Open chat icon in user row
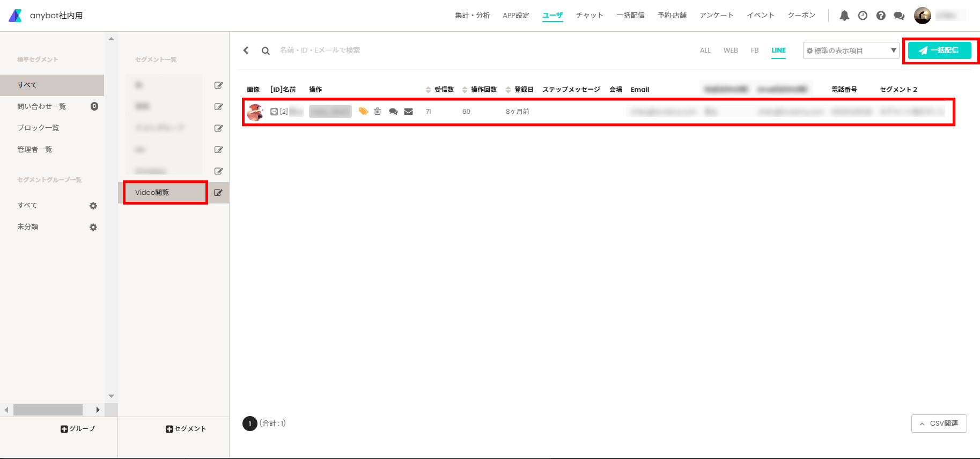The height and width of the screenshot is (459, 980). tap(393, 112)
